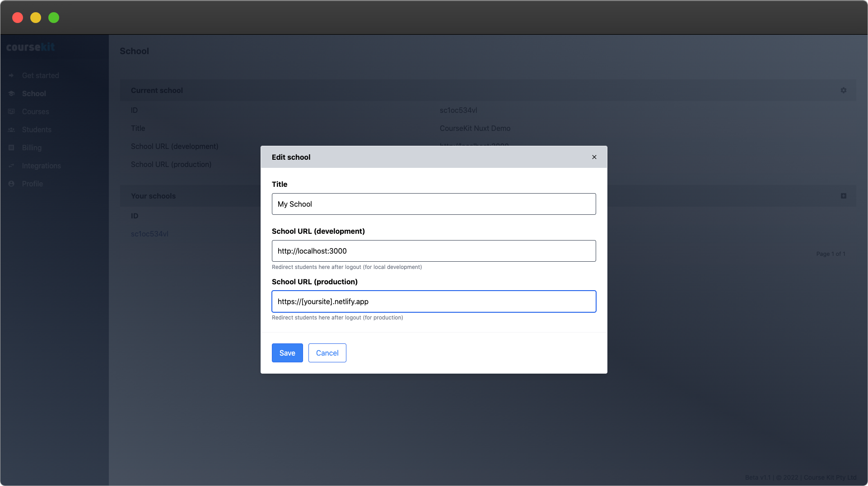Click the "sc1oc534vl" ID value under Current school
Screen dimensions: 868x486
tap(458, 110)
